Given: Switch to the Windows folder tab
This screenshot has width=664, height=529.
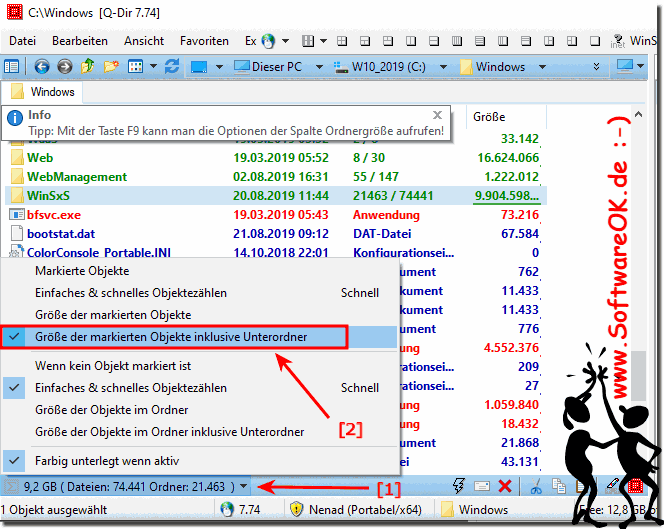Looking at the screenshot, I should point(42,92).
